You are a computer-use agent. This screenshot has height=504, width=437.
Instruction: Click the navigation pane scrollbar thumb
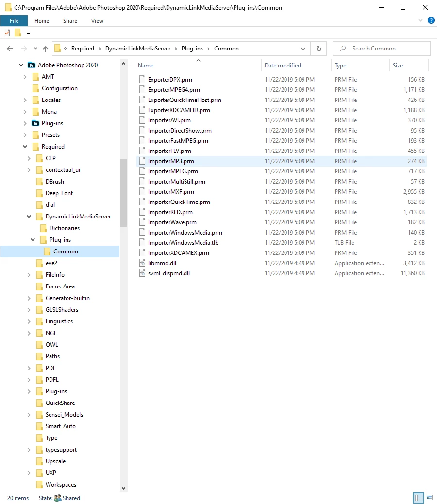click(x=123, y=193)
